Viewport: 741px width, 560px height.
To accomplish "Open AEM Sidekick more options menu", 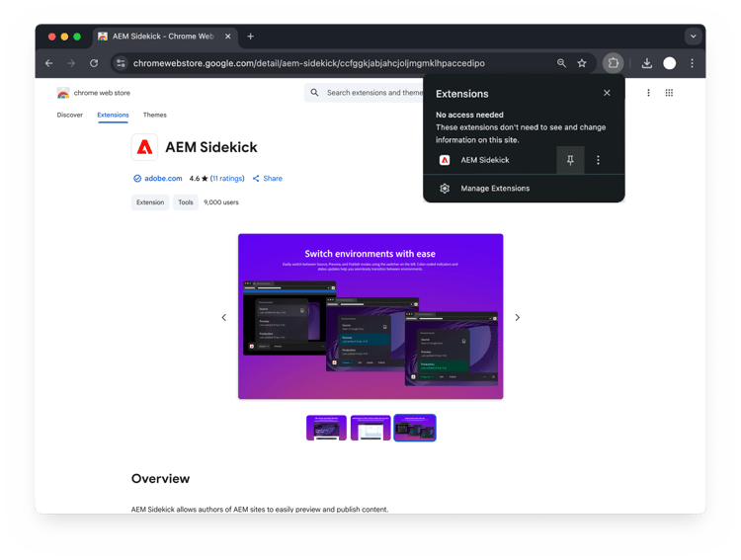I will tap(599, 160).
